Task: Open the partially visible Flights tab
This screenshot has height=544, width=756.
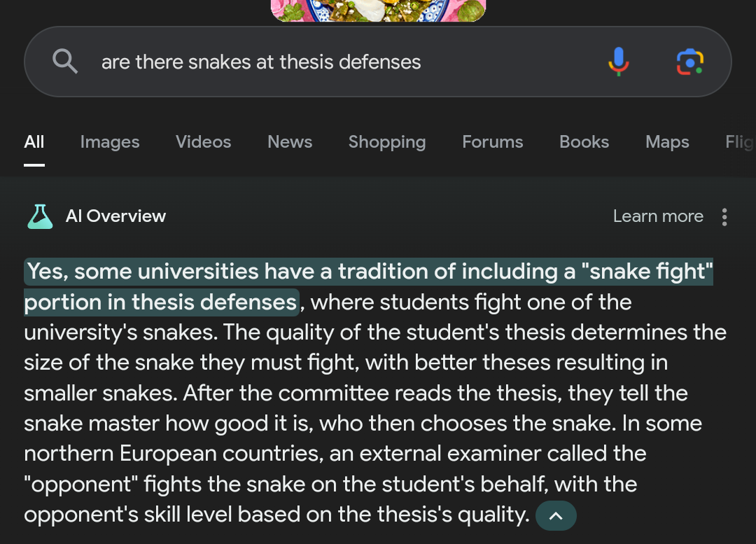Action: tap(739, 142)
